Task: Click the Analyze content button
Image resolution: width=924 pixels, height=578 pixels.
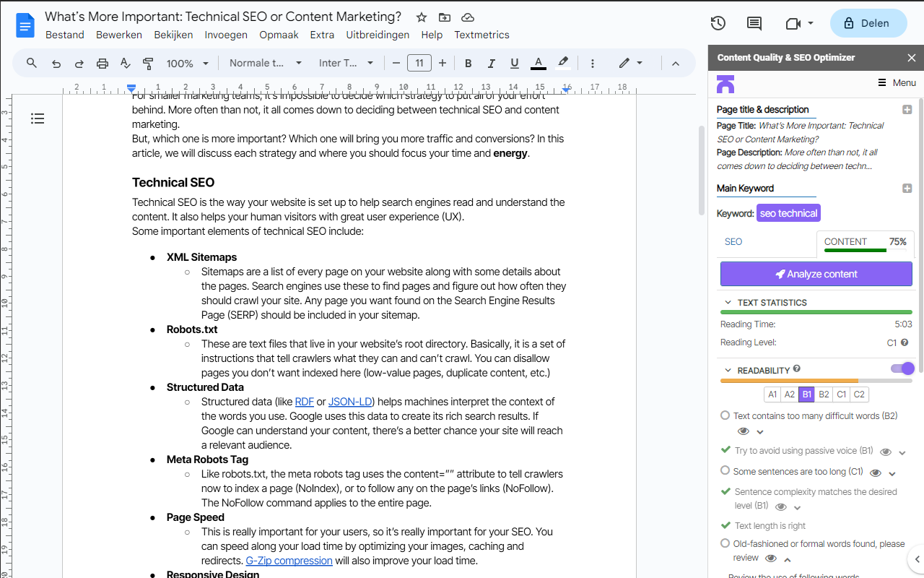Action: pyautogui.click(x=816, y=274)
